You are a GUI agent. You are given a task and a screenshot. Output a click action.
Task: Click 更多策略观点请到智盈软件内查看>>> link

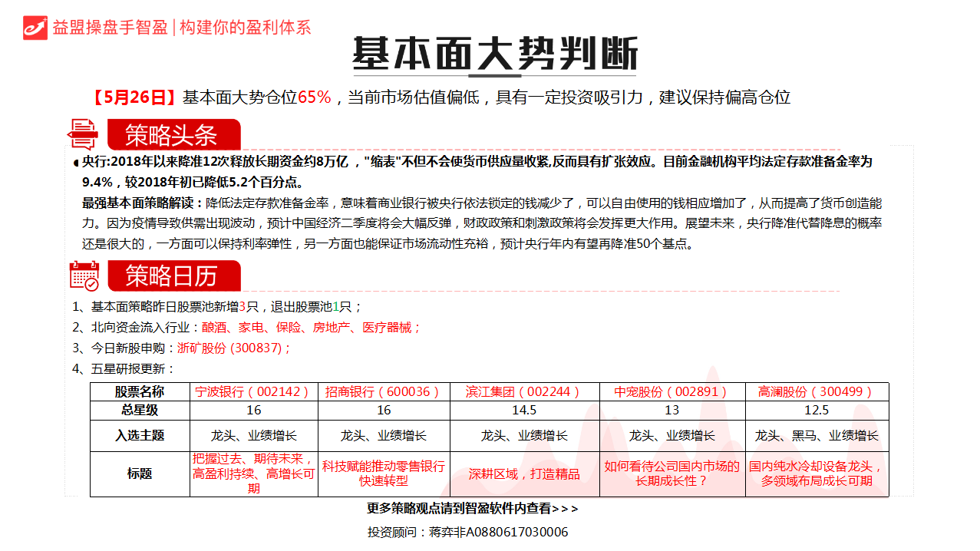(x=473, y=508)
